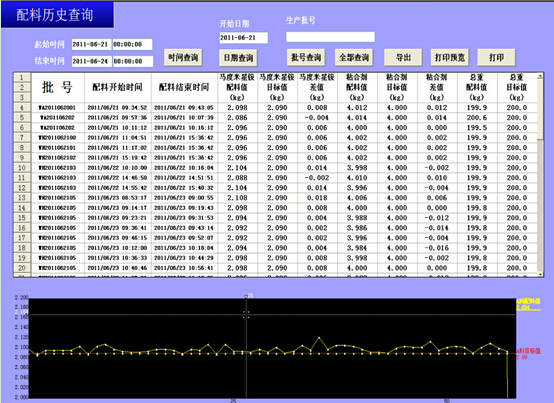This screenshot has height=403, width=554.
Task: Click the 结束时间 time-of-day field
Action: click(x=133, y=61)
